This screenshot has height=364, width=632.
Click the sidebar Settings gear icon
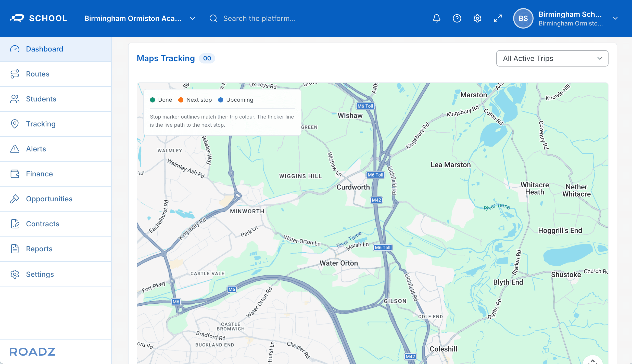(15, 274)
